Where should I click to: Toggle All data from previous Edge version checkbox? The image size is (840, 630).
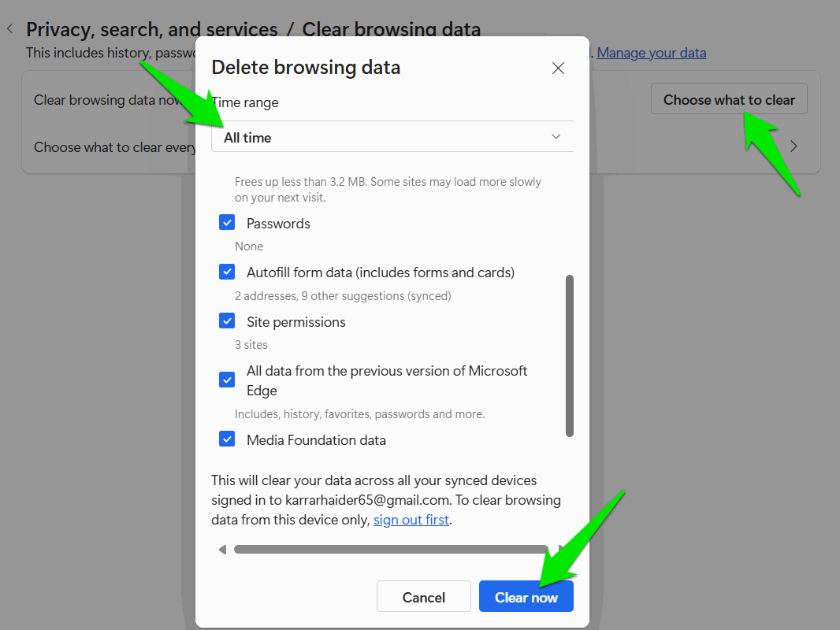click(227, 380)
